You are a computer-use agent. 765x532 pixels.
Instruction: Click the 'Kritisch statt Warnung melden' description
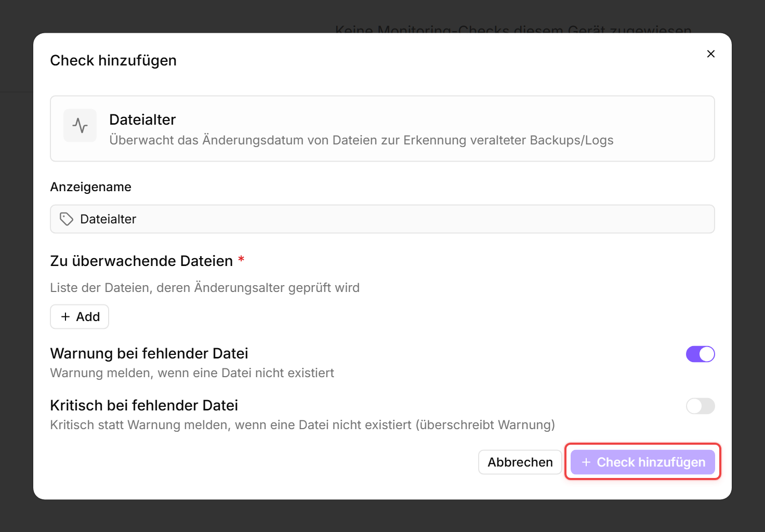click(302, 425)
